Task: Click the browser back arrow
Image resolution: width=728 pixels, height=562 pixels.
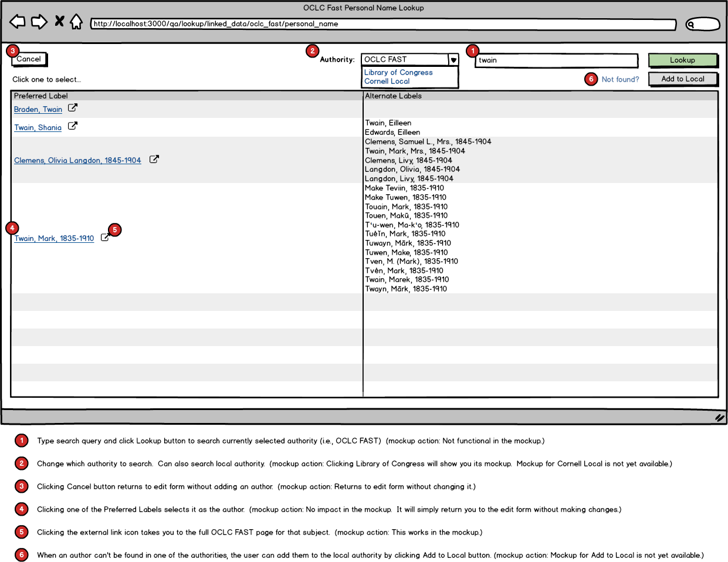Action: click(18, 22)
